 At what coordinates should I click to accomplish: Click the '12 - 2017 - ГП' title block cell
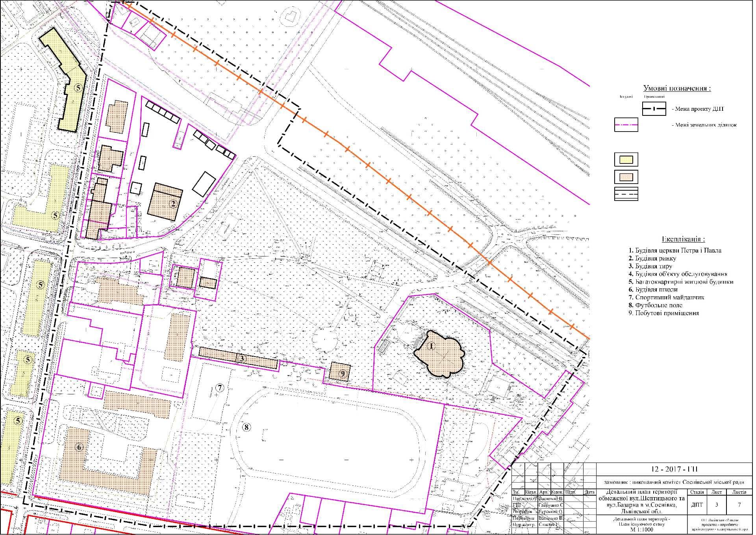[x=674, y=469]
